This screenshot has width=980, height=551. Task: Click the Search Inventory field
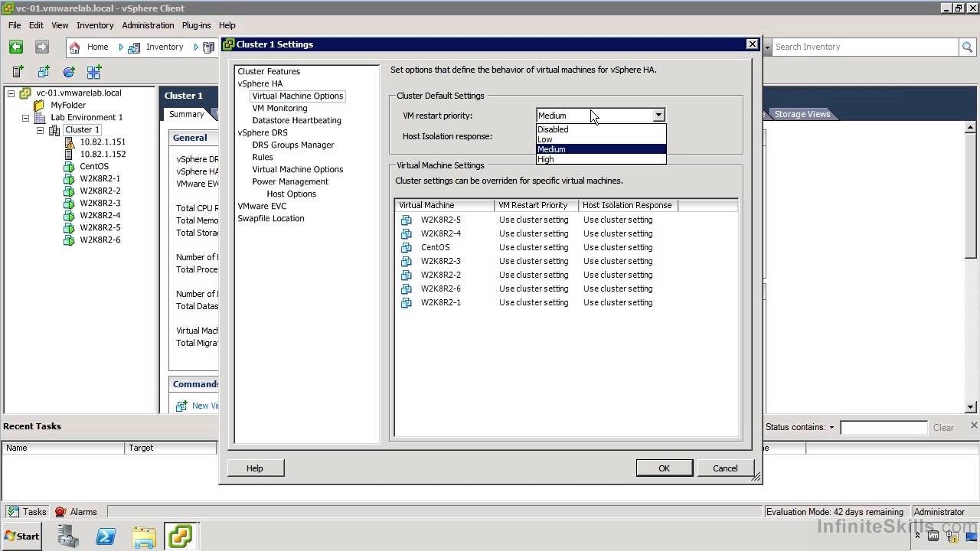(x=865, y=47)
